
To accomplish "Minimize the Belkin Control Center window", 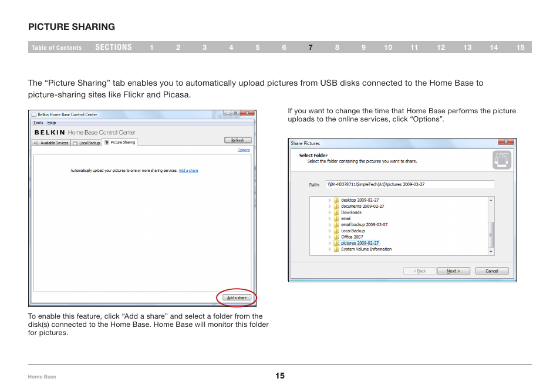I will (x=228, y=113).
